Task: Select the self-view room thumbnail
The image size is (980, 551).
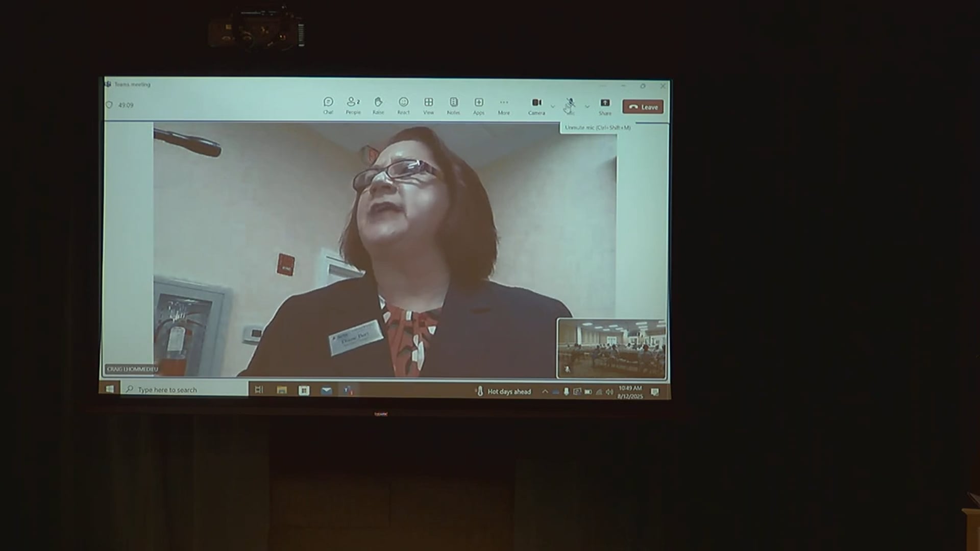Action: (x=611, y=348)
